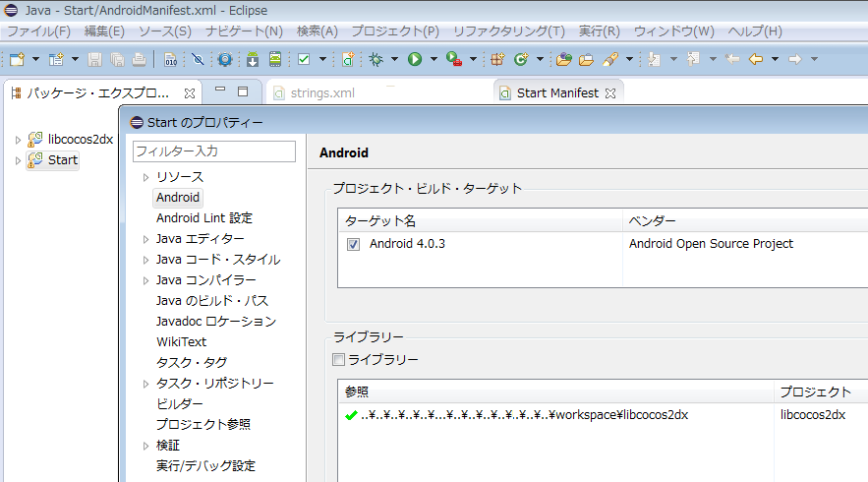This screenshot has width=868, height=482.
Task: Open the リファクタリング(T) menu
Action: point(509,31)
